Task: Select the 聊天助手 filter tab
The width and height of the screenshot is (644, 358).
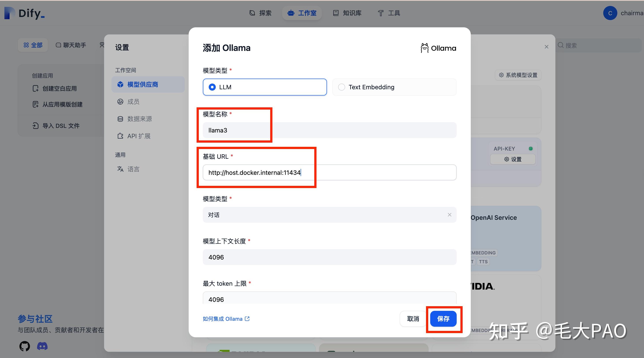Action: (71, 45)
